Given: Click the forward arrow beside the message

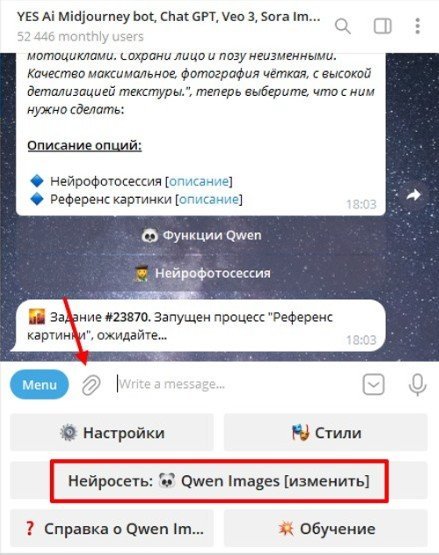Looking at the screenshot, I should coord(414,195).
